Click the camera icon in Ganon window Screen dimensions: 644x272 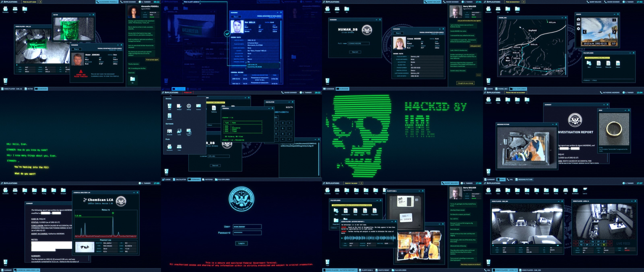coord(578,19)
